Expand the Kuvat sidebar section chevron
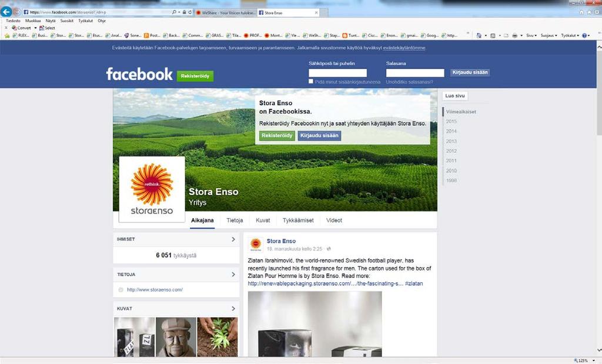 233,309
